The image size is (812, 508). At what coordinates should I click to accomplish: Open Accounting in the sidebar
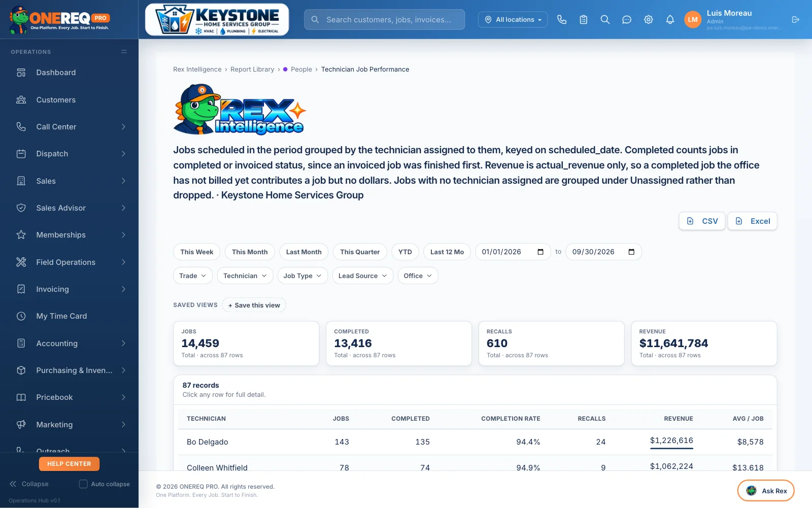69,344
